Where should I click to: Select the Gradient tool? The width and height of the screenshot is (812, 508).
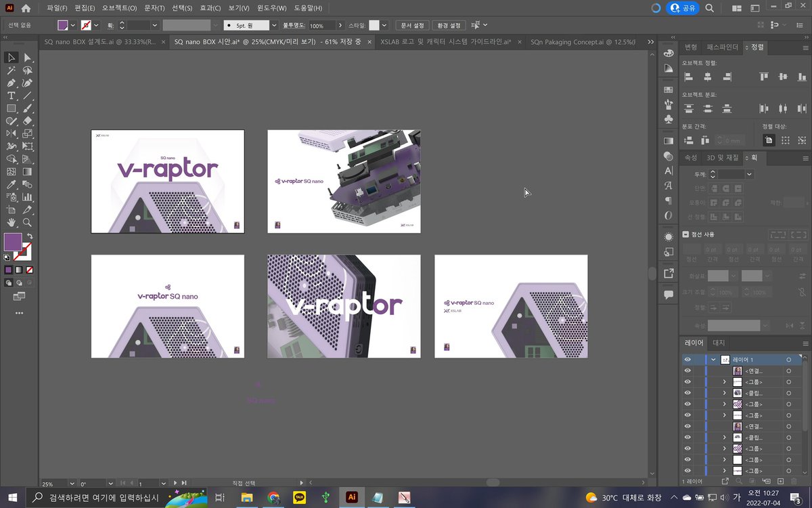28,171
